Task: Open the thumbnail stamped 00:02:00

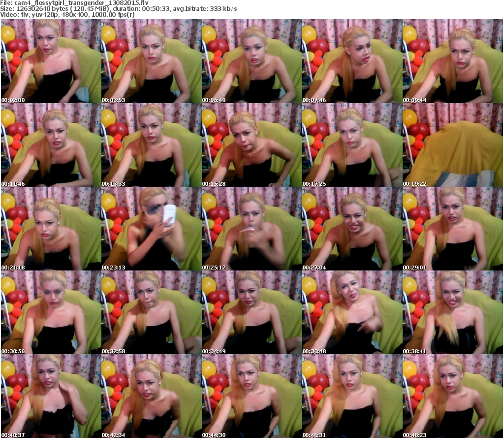Action: (51, 61)
